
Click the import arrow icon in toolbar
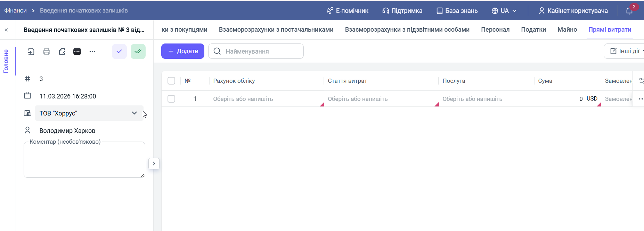31,51
